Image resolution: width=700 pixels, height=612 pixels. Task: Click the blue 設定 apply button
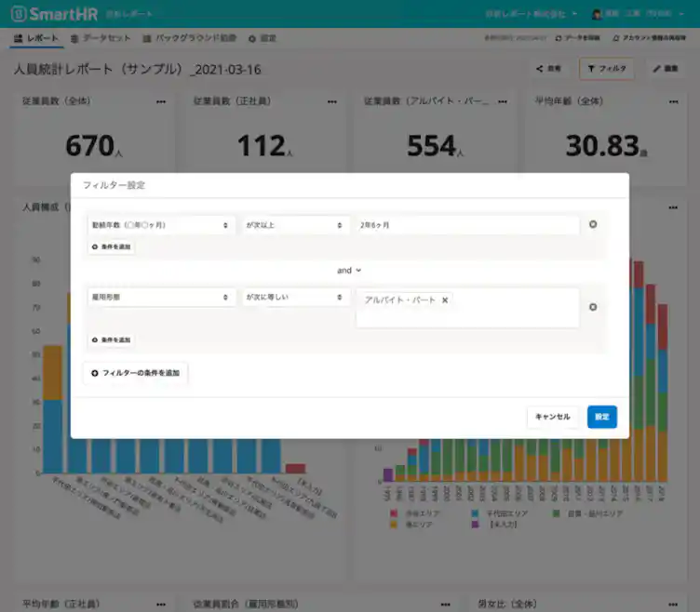(601, 417)
